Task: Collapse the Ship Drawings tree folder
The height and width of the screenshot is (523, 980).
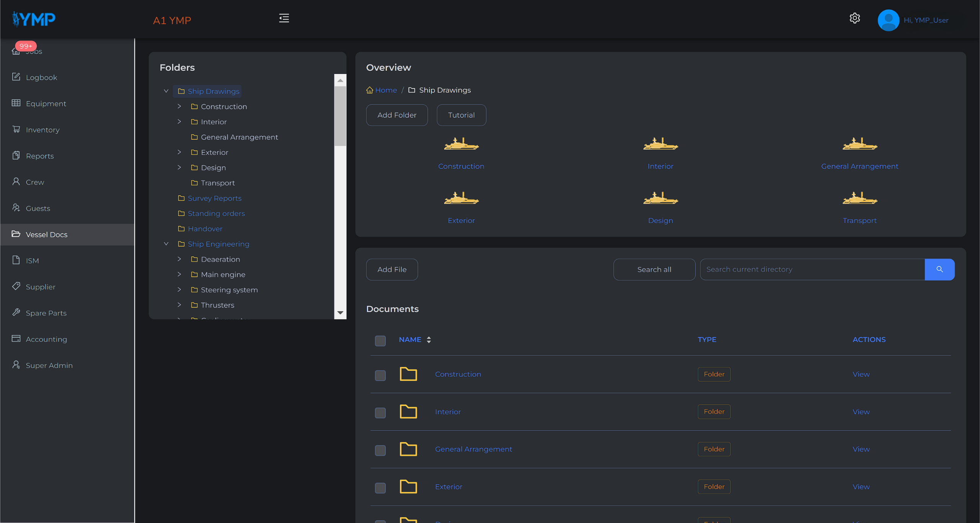Action: point(166,91)
